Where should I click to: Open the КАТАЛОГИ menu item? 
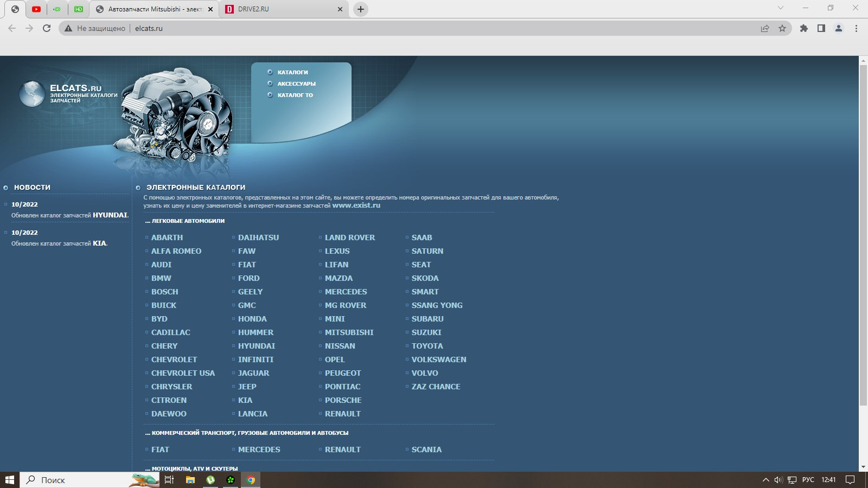(x=292, y=72)
